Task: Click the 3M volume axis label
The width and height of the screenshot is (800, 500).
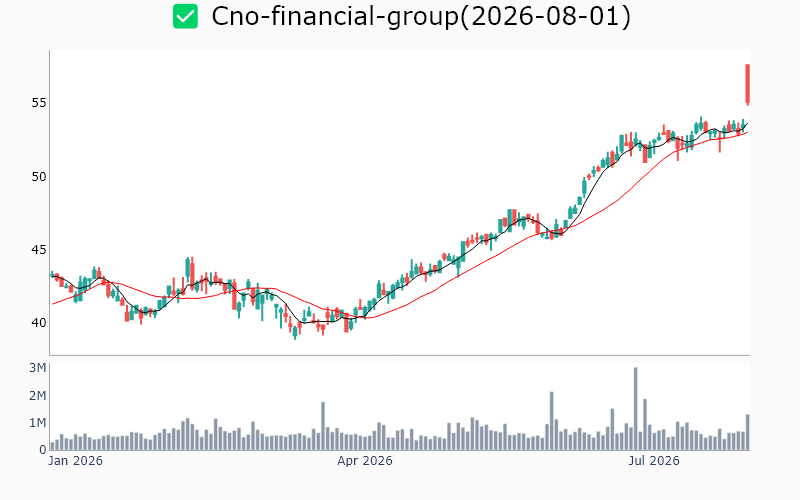Action: pyautogui.click(x=38, y=368)
